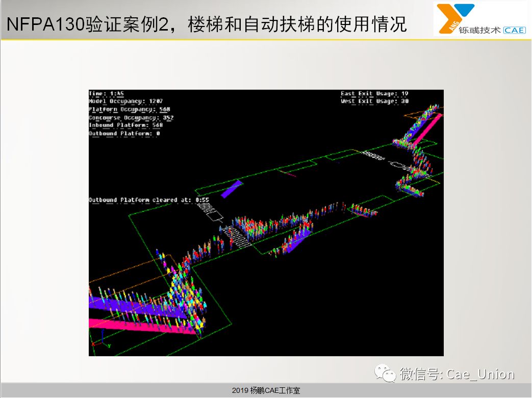The height and width of the screenshot is (398, 532).
Task: Select the Inbound Platform: 568 line
Action: tap(126, 125)
